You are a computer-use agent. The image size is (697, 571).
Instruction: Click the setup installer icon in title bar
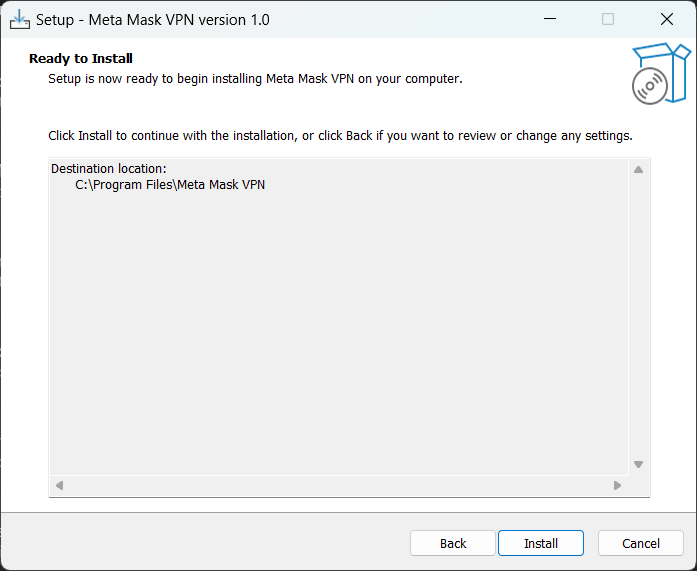[20, 20]
